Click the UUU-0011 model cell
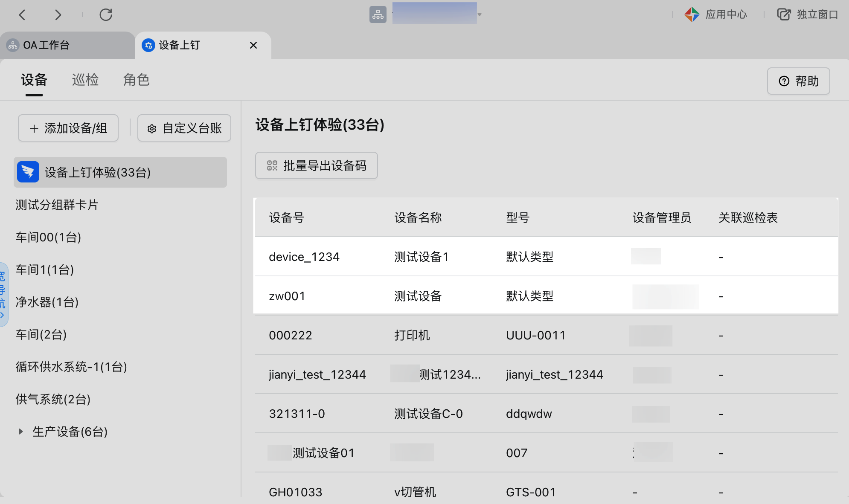849x504 pixels. click(536, 336)
